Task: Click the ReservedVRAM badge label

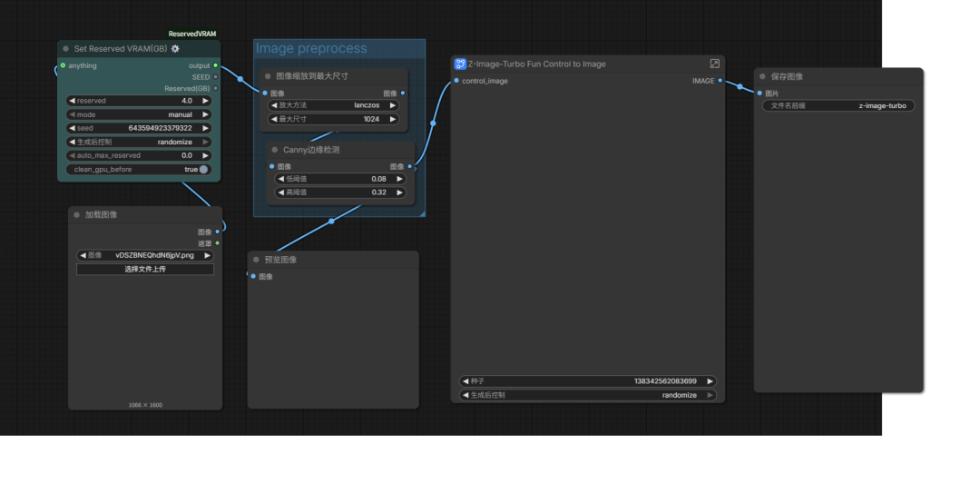Action: tap(191, 34)
